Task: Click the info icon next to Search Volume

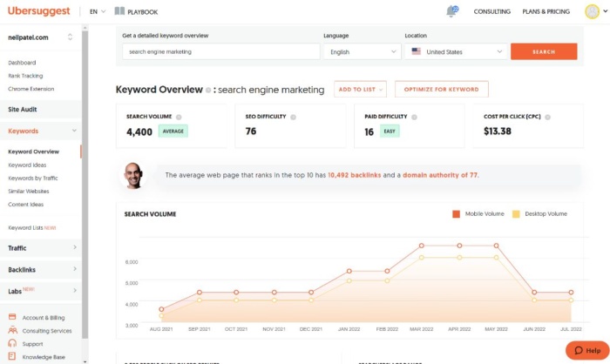Action: (x=179, y=117)
